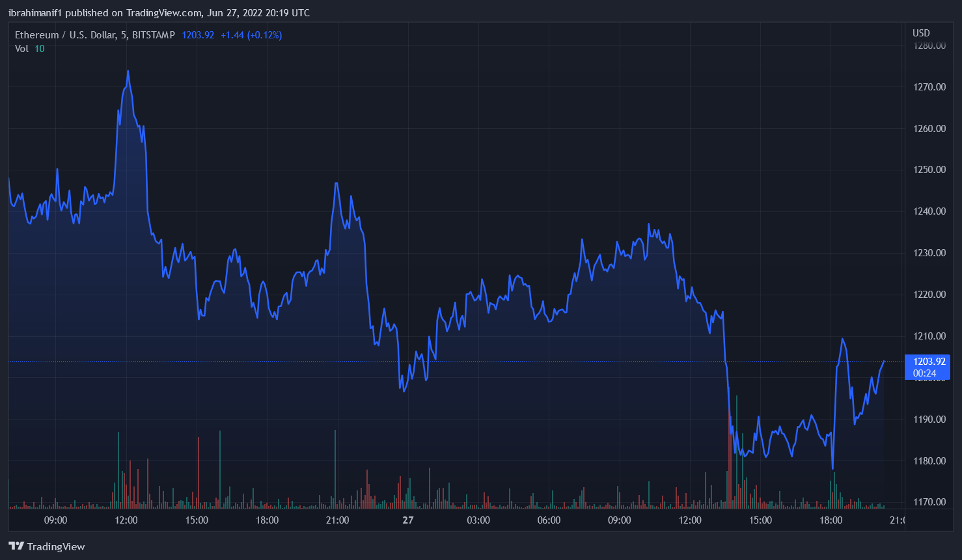Click the 1230.00 price axis label
Viewport: 962px width, 560px height.
[929, 253]
